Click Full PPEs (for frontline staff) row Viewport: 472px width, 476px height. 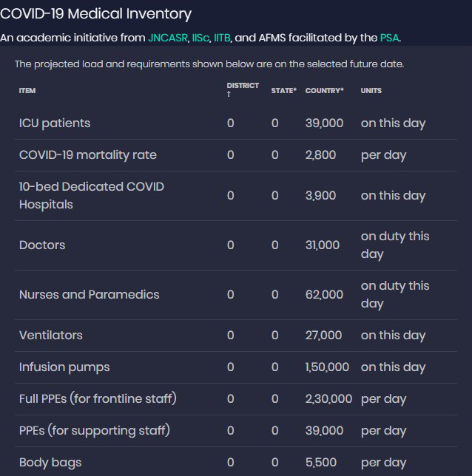tap(98, 398)
